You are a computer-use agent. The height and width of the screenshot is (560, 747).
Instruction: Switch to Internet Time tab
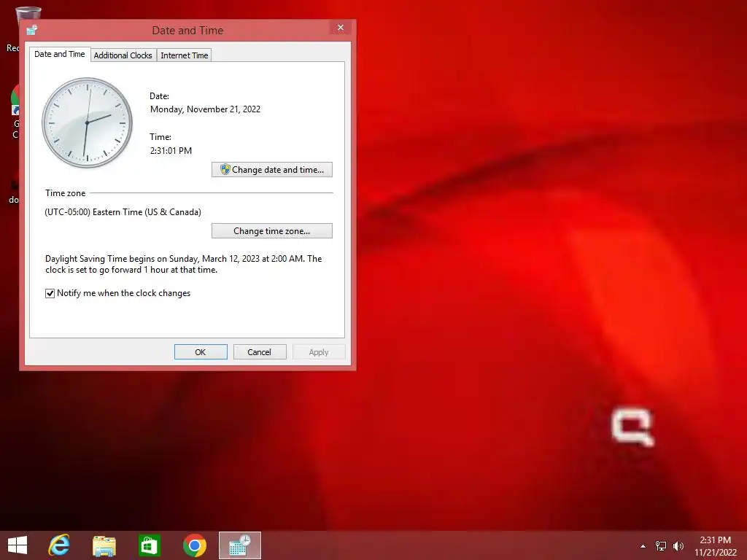tap(185, 55)
